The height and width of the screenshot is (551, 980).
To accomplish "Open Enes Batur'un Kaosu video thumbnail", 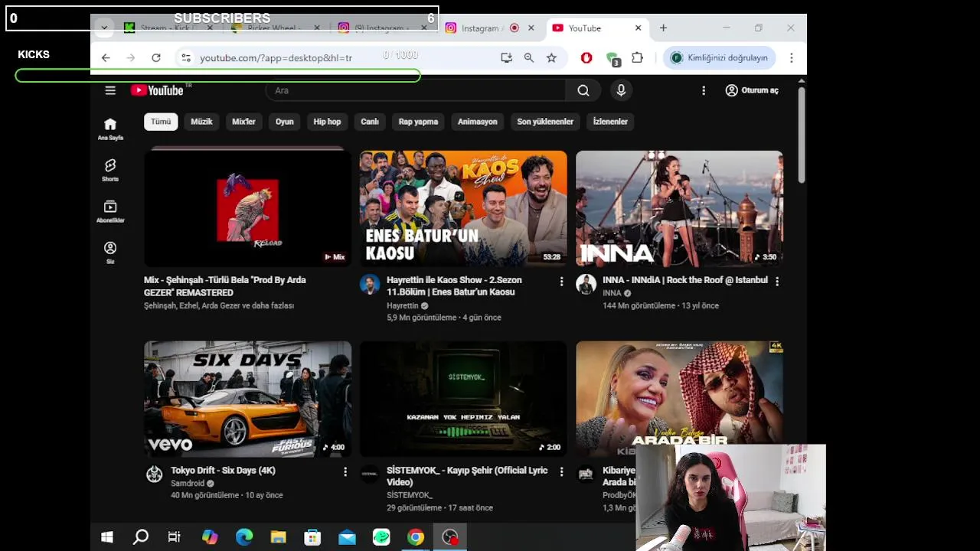I will [x=463, y=208].
